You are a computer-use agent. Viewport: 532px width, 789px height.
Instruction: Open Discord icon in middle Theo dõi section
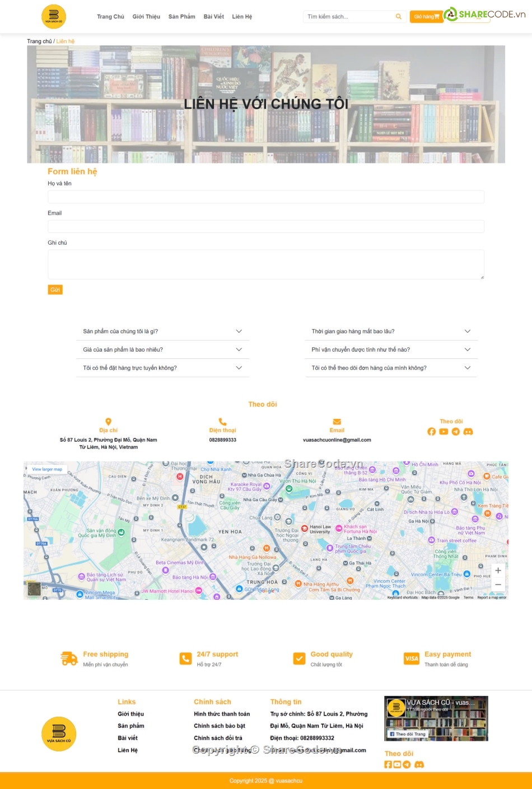pyautogui.click(x=468, y=432)
